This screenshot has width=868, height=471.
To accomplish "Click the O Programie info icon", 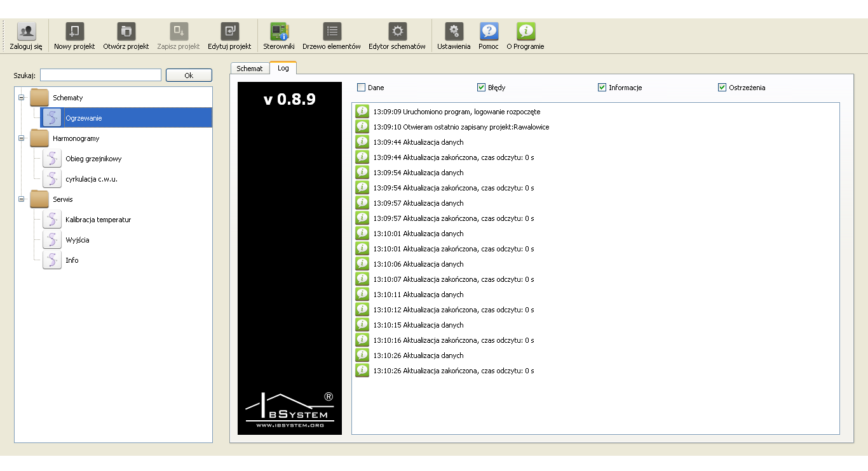I will (526, 32).
